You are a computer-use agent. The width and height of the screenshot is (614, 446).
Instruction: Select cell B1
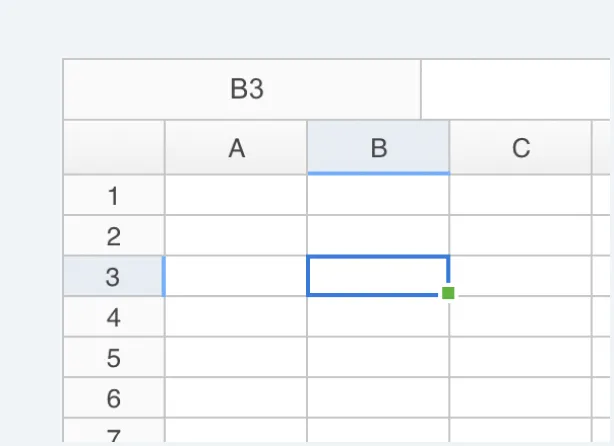click(x=378, y=196)
